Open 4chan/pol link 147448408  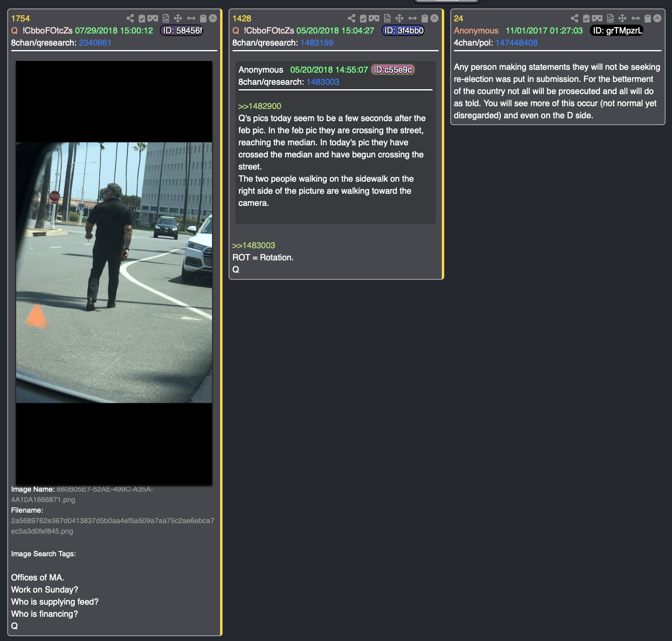click(x=517, y=43)
